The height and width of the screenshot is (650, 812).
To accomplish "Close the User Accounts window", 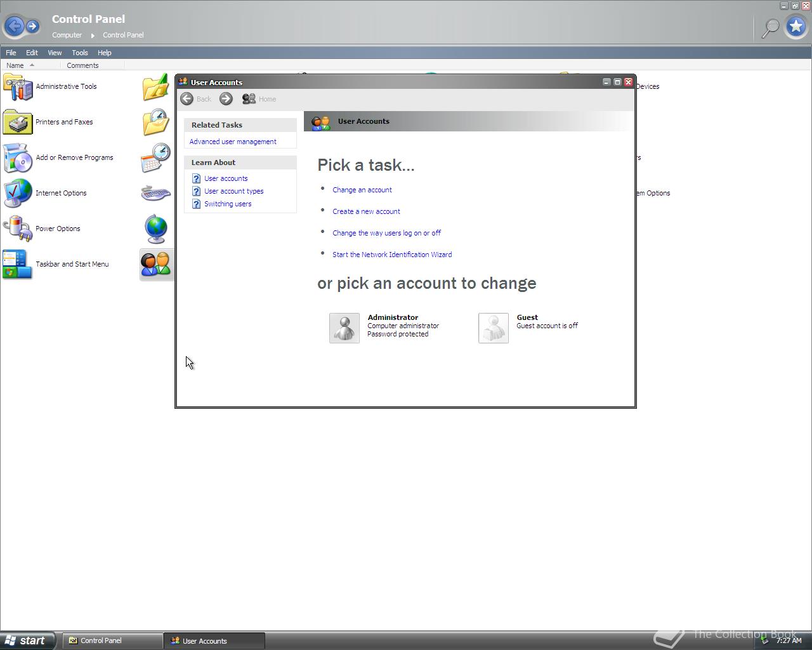I will pos(629,82).
